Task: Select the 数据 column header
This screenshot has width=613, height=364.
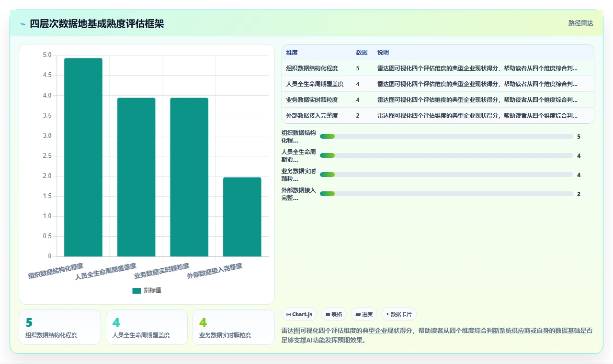Action: point(362,52)
